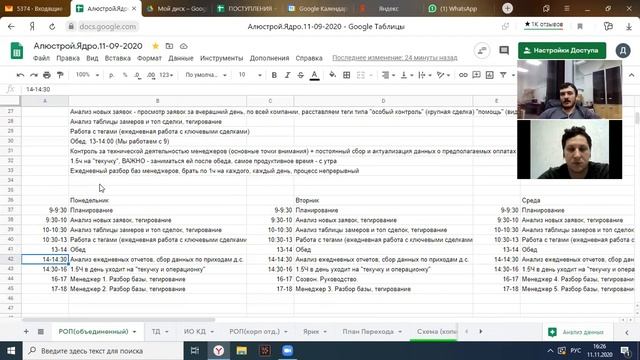Click the currency format button

coord(111,75)
